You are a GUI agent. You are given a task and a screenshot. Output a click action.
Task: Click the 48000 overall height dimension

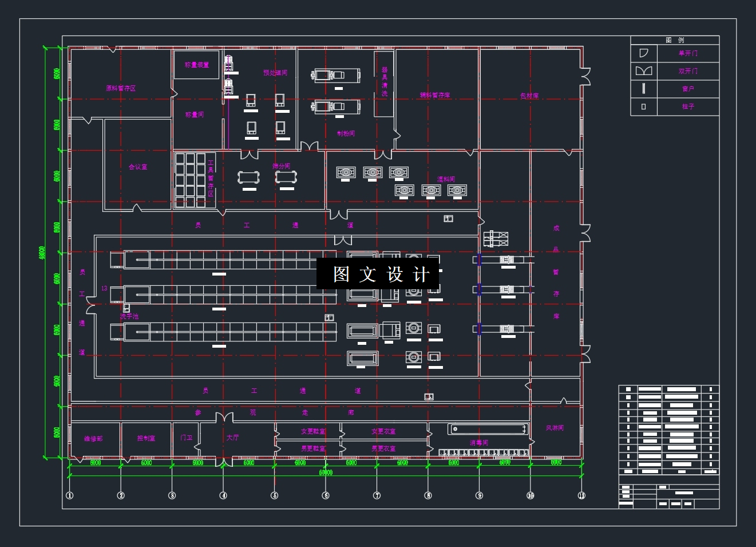42,253
